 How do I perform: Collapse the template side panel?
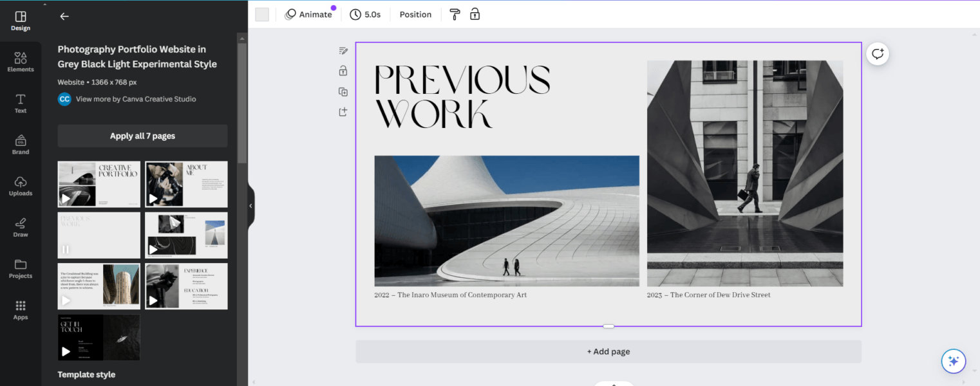(250, 205)
